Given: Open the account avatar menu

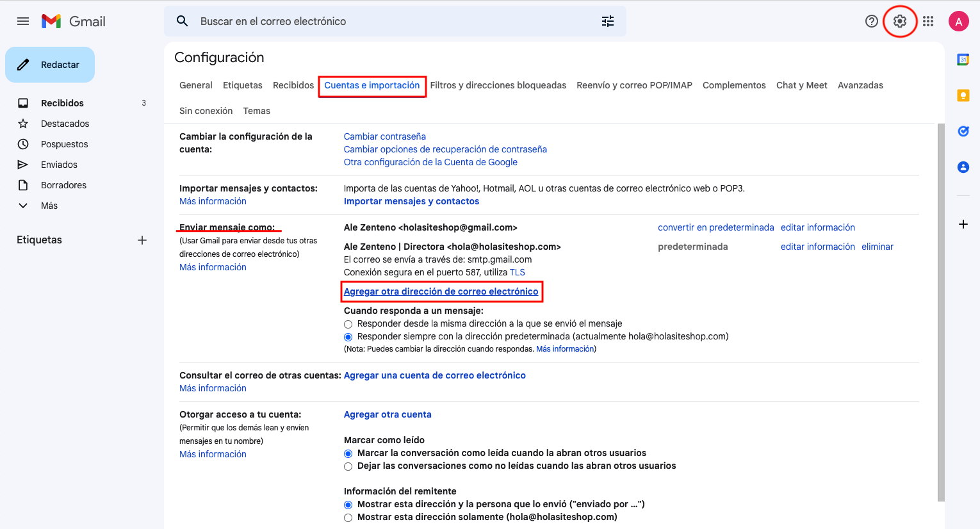Looking at the screenshot, I should [958, 21].
